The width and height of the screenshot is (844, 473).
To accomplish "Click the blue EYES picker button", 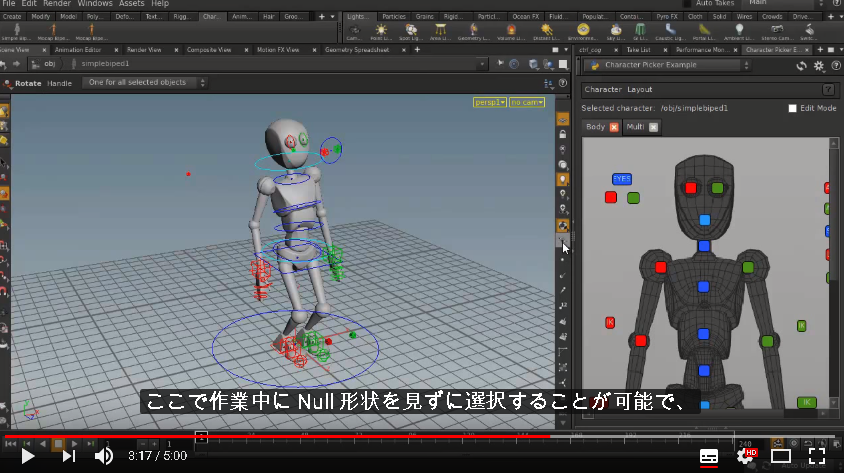I will (x=622, y=179).
